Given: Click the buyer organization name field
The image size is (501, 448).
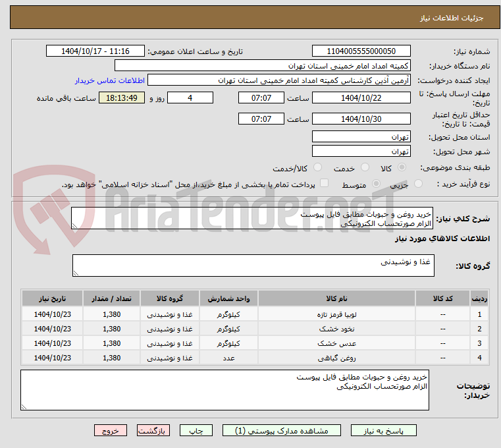Looking at the screenshot, I should click(262, 66).
